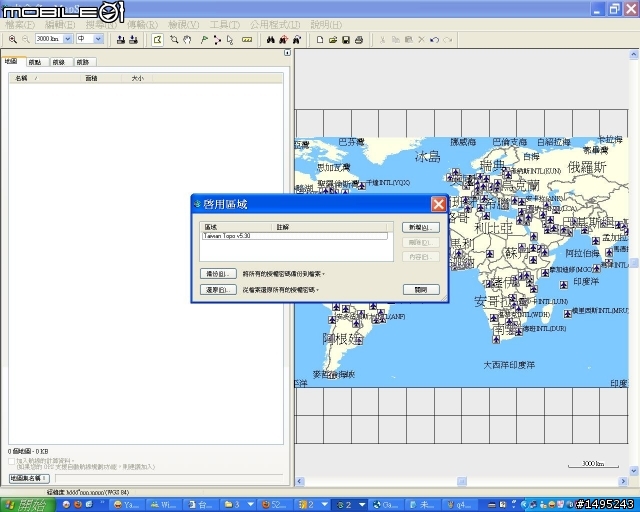This screenshot has width=640, height=512.
Task: Click the open file folder icon
Action: click(x=333, y=40)
